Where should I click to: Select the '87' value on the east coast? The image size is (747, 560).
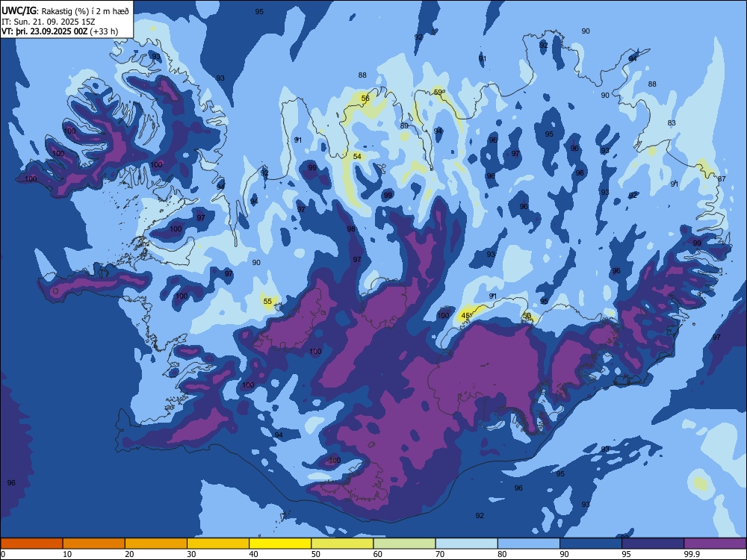coord(722,179)
